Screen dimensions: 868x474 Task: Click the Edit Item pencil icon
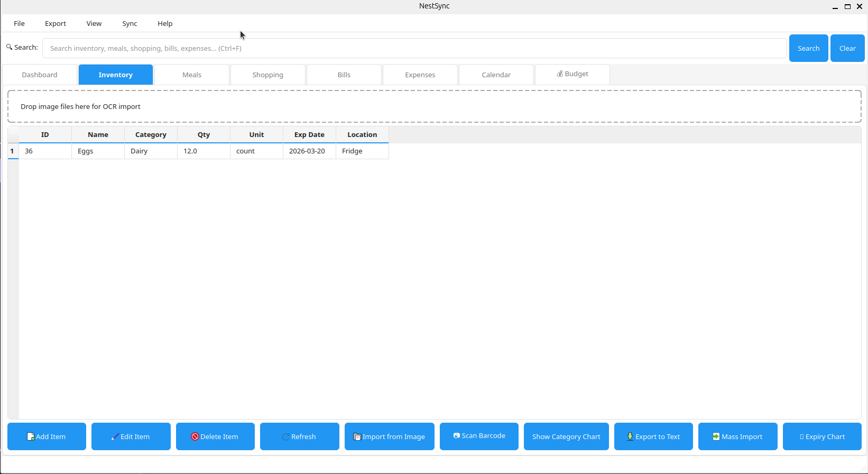tap(115, 437)
